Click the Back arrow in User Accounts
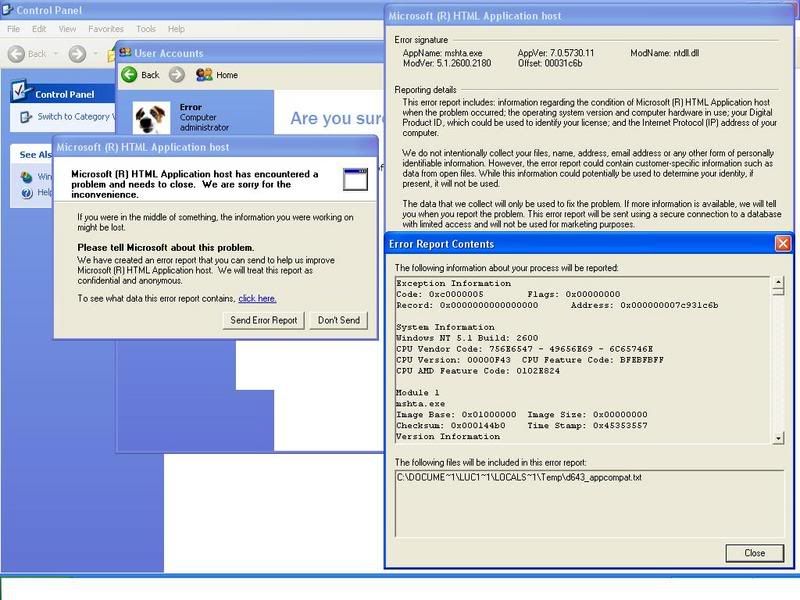 point(129,75)
